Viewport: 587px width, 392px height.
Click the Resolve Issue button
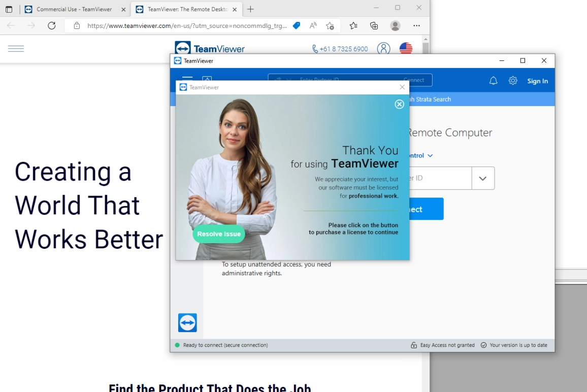click(x=219, y=234)
